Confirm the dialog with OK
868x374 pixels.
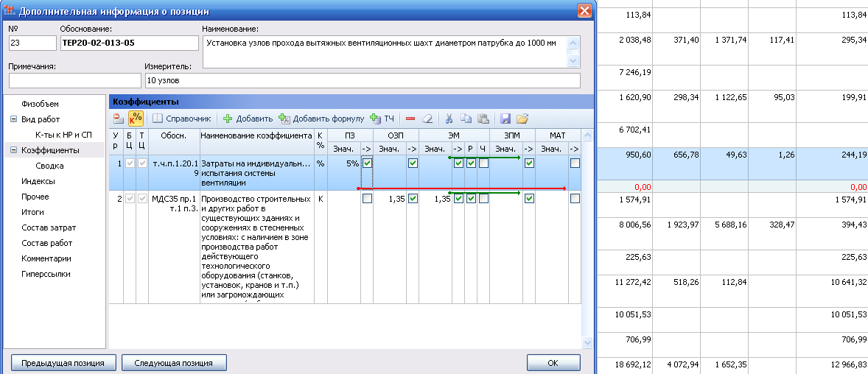[553, 363]
